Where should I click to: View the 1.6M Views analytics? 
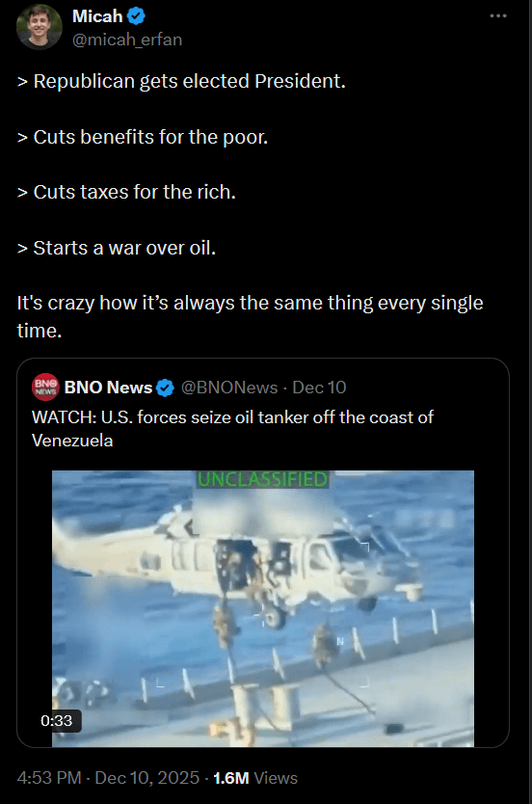click(x=255, y=778)
